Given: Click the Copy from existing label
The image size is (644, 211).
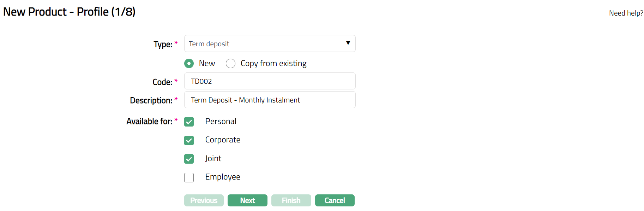Looking at the screenshot, I should pyautogui.click(x=273, y=64).
